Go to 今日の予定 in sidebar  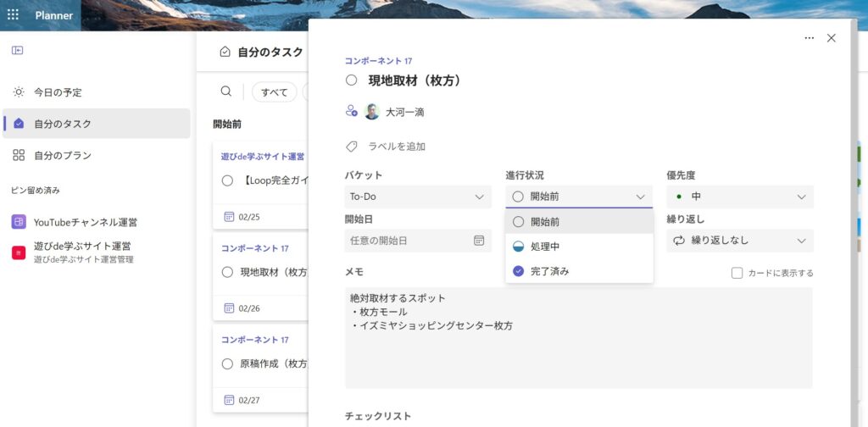pyautogui.click(x=58, y=92)
